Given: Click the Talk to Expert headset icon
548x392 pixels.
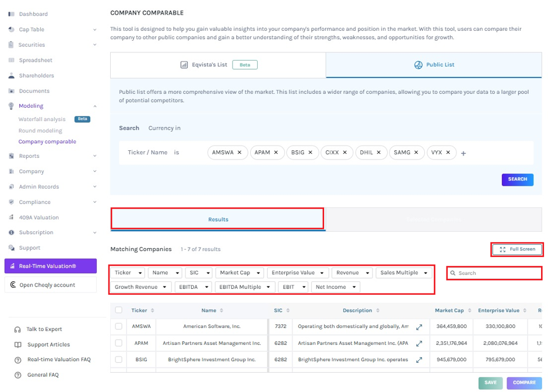Looking at the screenshot, I should click(17, 330).
